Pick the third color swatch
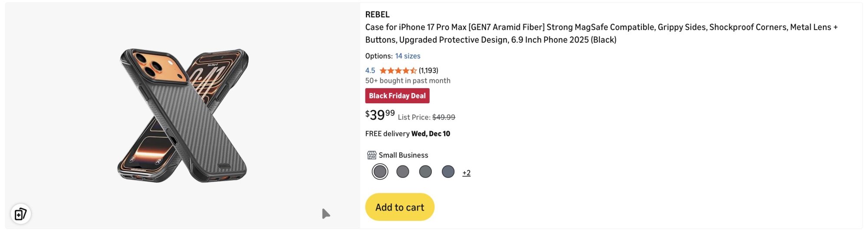Viewport: 868px width, 230px height. click(425, 172)
